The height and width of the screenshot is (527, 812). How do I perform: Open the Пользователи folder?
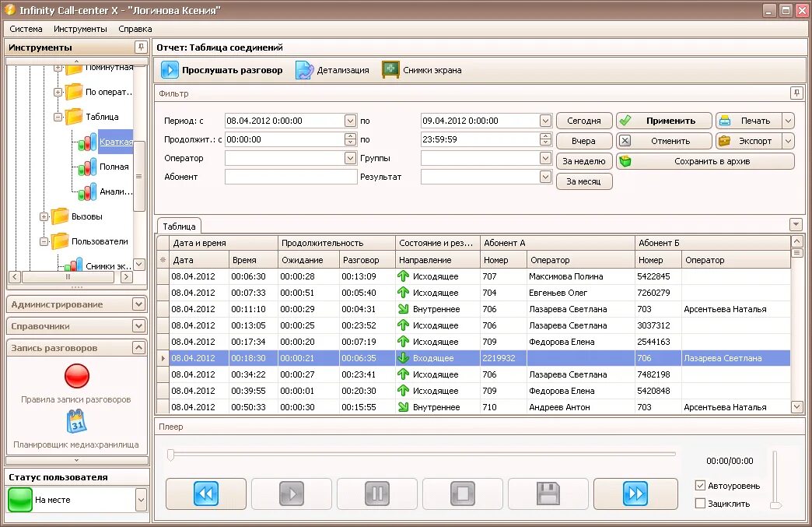[x=60, y=241]
